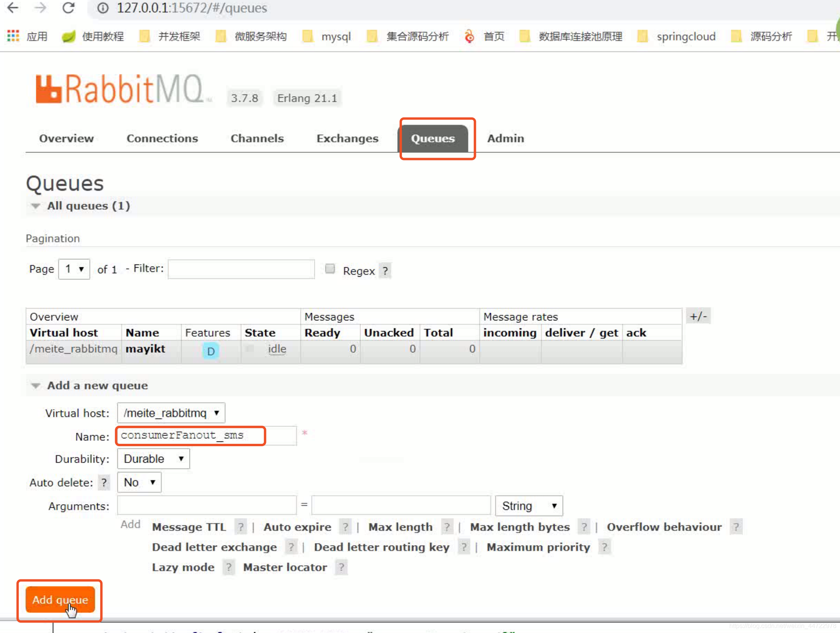Click the Connections icon/link
Screen dimensions: 840x633
coord(162,138)
